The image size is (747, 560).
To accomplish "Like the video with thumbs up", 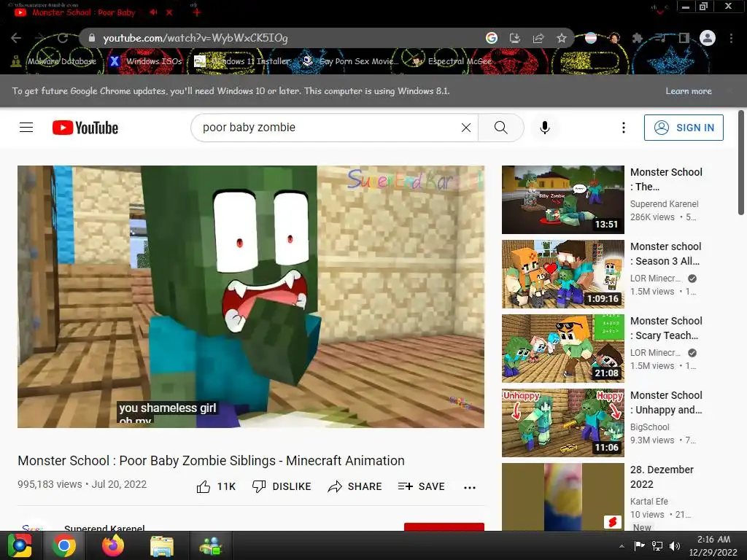I will click(216, 486).
